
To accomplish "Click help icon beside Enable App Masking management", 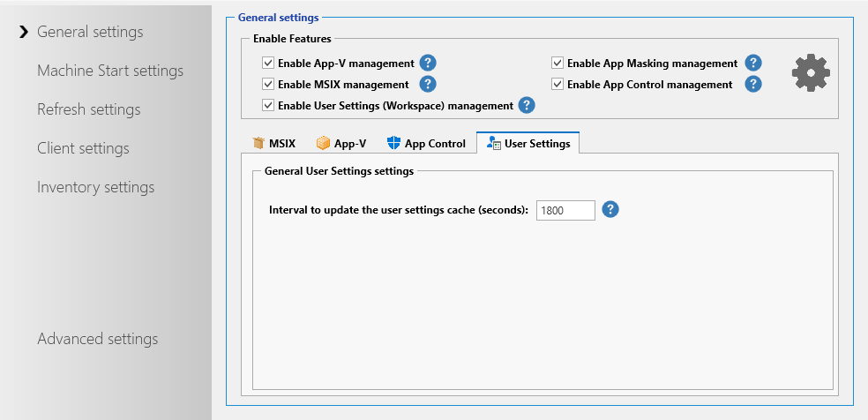I will 753,63.
